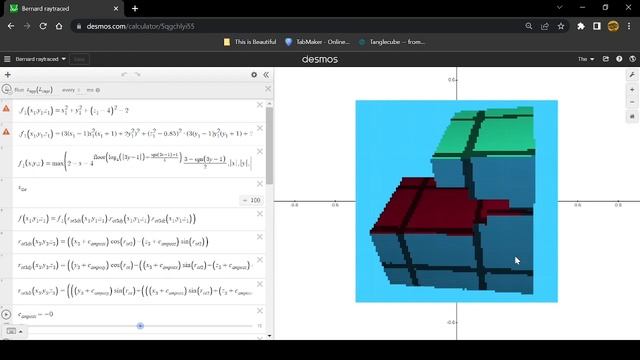Open the browser extensions puzzle icon
The width and height of the screenshot is (640, 360).
[x=580, y=26]
